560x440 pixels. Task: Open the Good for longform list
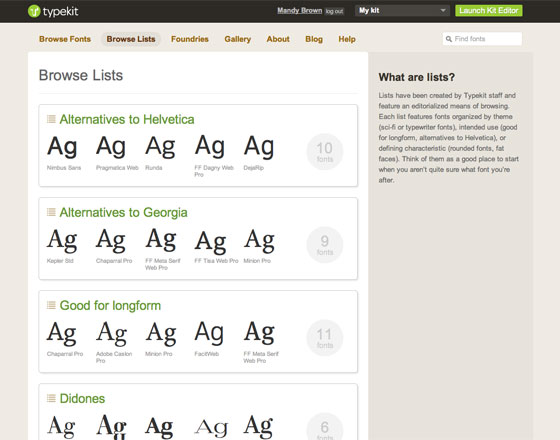point(110,305)
